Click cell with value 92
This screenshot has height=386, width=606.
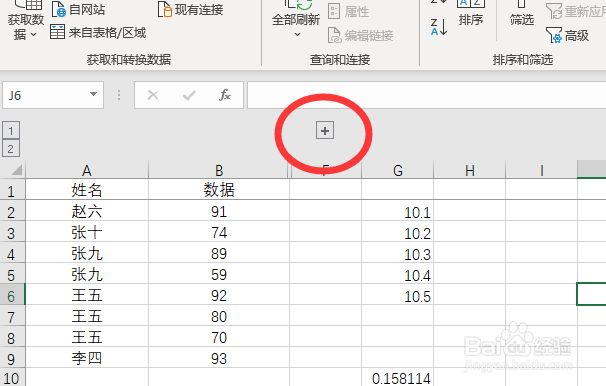[219, 294]
